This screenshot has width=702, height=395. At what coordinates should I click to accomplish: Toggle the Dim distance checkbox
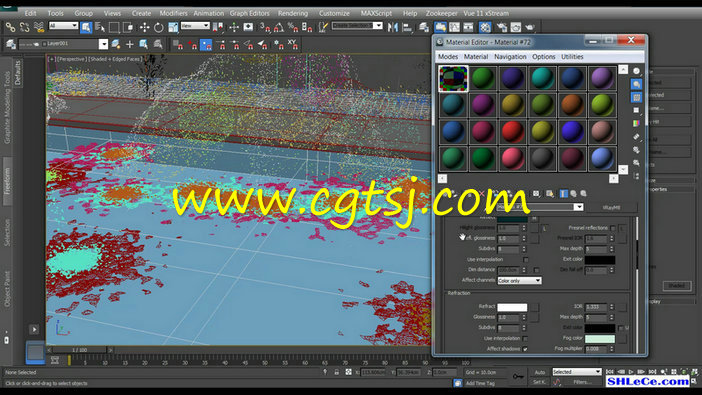pyautogui.click(x=536, y=270)
